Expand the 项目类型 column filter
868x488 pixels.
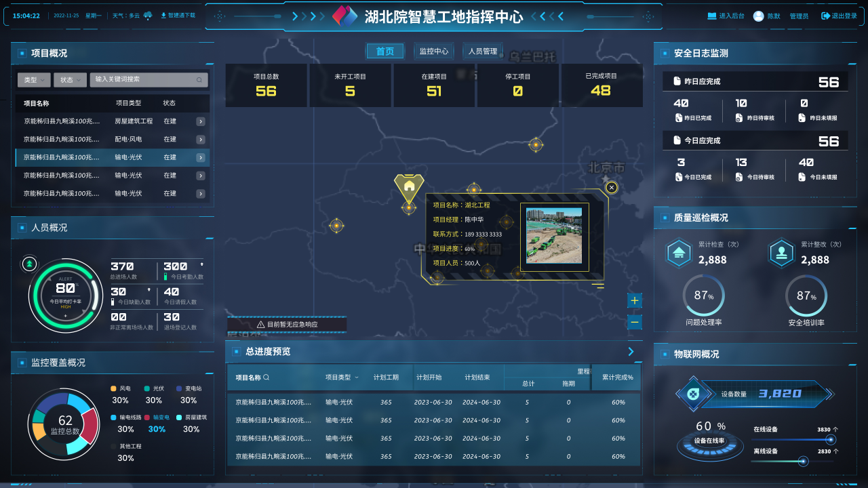tap(357, 378)
